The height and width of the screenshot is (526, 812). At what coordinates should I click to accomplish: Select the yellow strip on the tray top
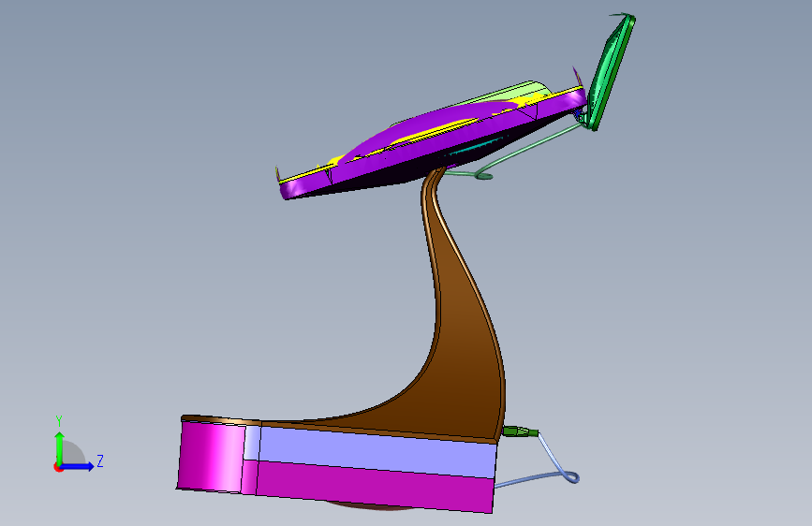435,130
